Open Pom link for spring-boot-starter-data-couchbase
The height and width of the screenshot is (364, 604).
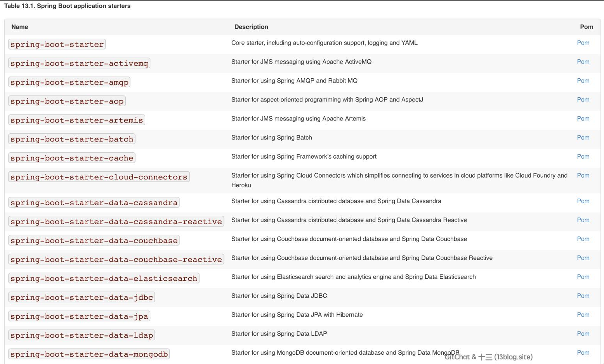583,239
